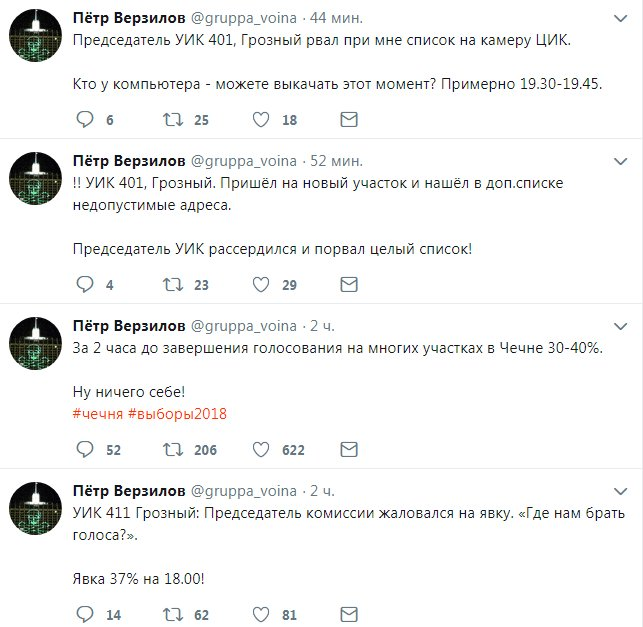Open profile avatar of the first tweet
643x627 pixels.
pyautogui.click(x=36, y=36)
